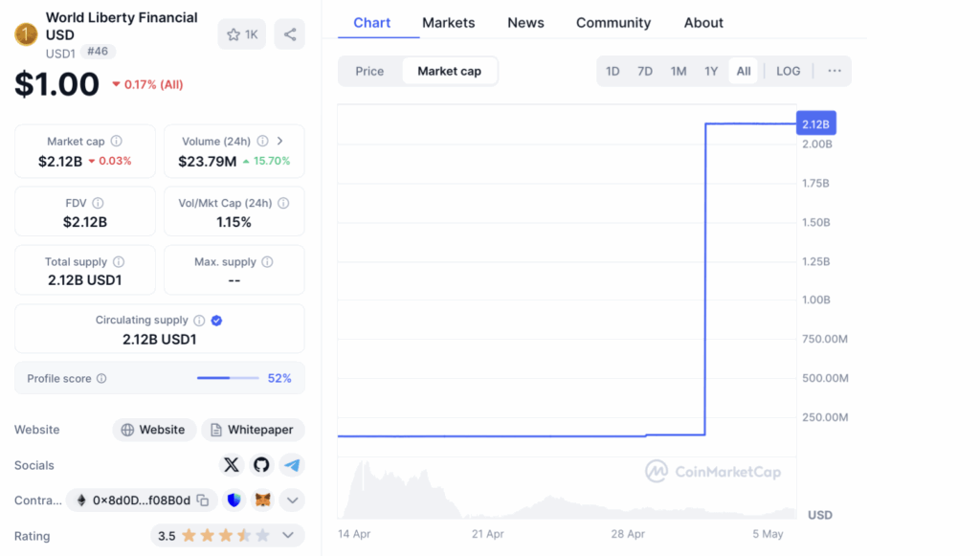Show FDV info icon

pyautogui.click(x=99, y=203)
